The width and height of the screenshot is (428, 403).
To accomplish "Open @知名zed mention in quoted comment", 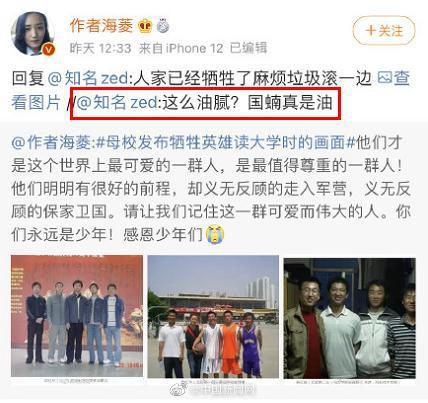I will point(117,102).
